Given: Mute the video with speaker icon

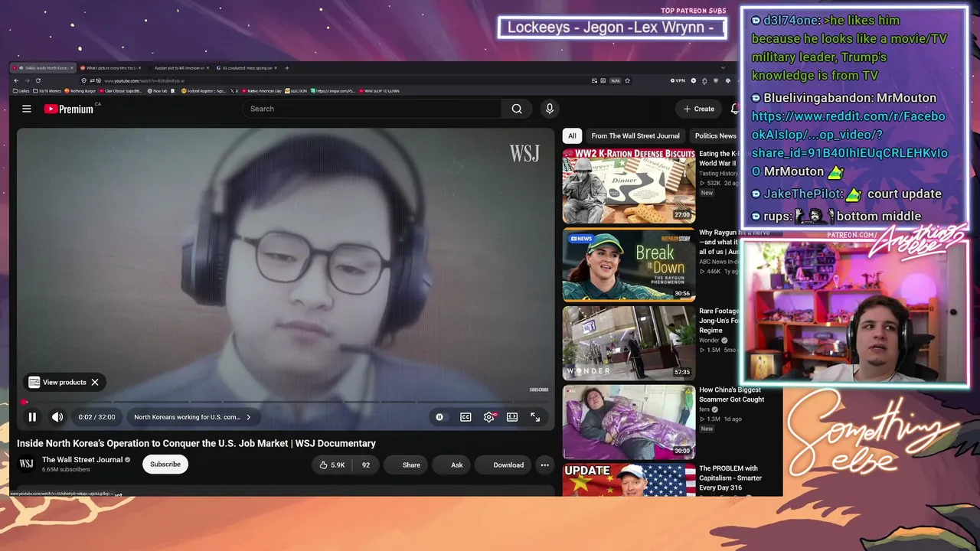Looking at the screenshot, I should coord(57,417).
